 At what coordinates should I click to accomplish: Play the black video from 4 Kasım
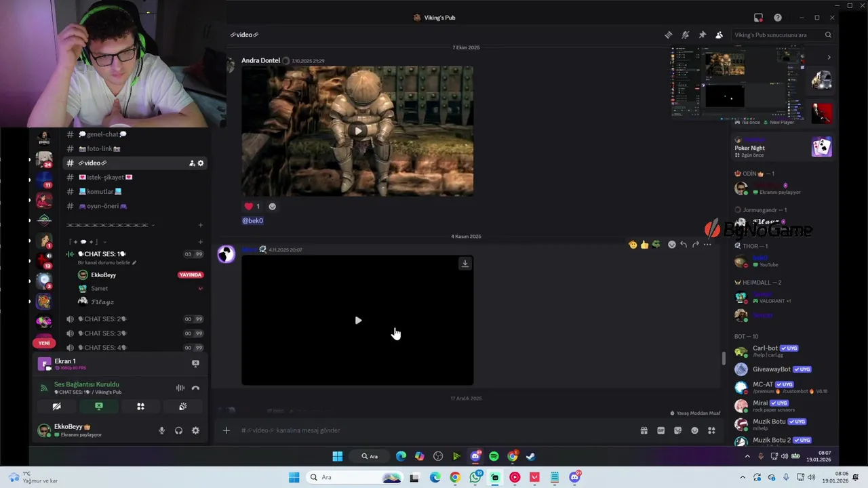coord(358,320)
